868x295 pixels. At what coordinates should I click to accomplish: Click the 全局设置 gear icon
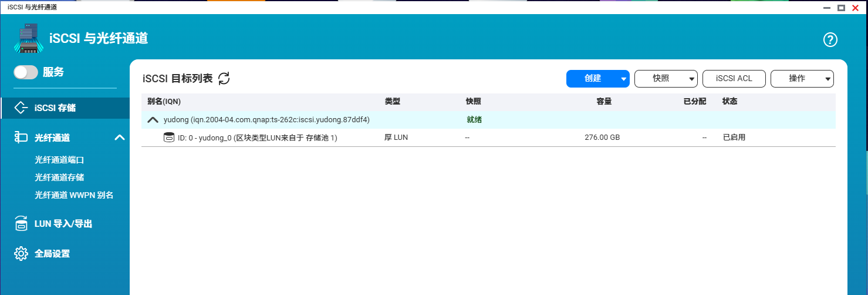21,254
